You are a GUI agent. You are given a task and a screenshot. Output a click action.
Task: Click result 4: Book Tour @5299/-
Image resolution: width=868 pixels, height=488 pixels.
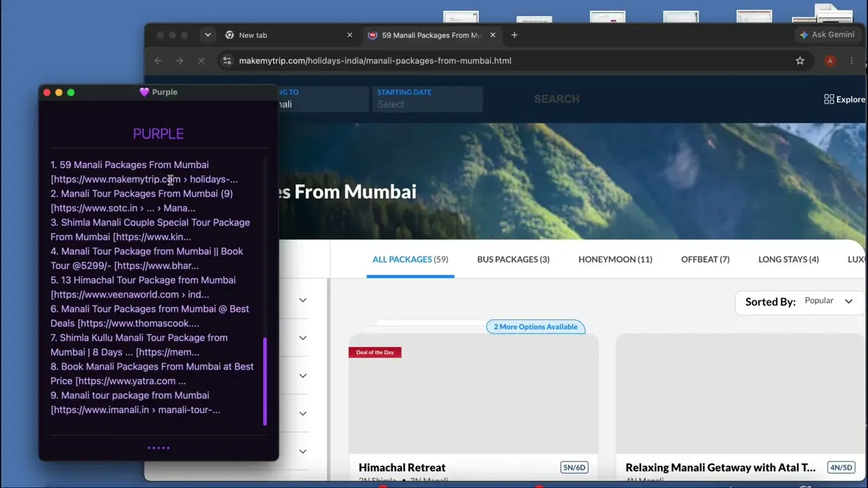point(146,258)
